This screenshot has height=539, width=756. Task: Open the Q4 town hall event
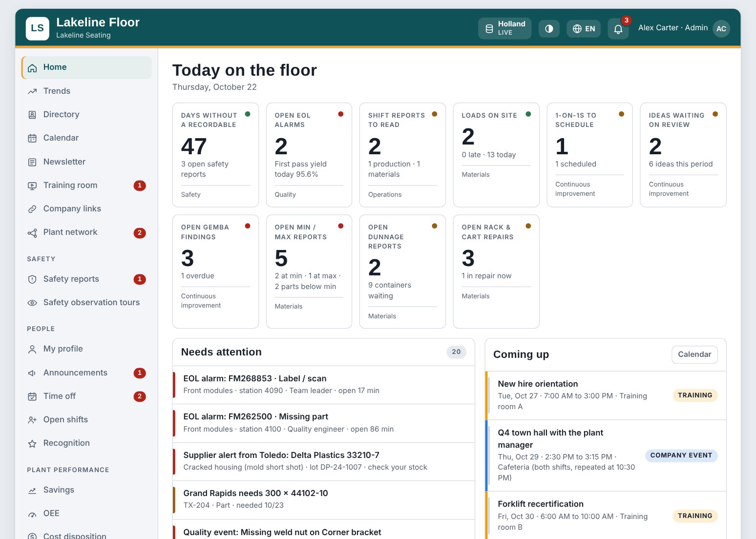(x=606, y=456)
